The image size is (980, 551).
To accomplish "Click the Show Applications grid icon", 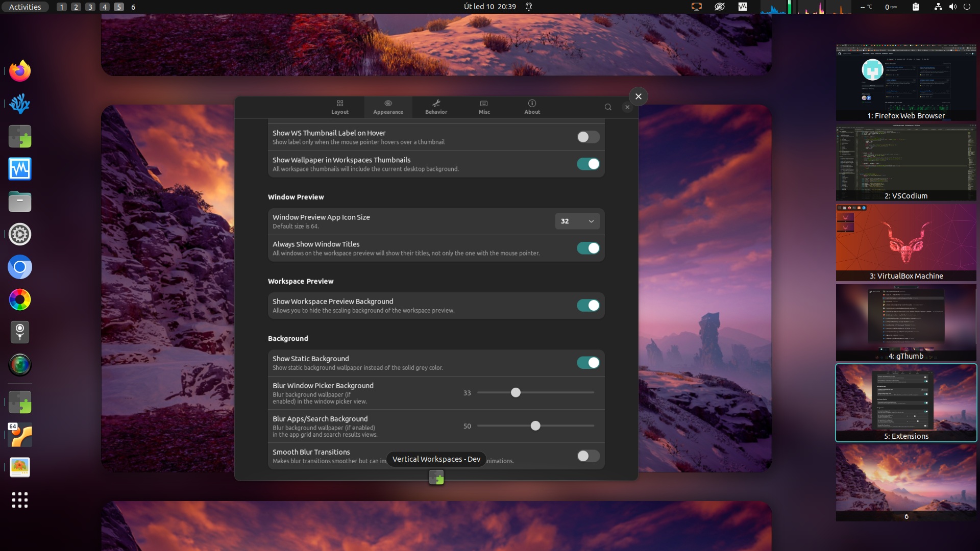I will click(20, 500).
